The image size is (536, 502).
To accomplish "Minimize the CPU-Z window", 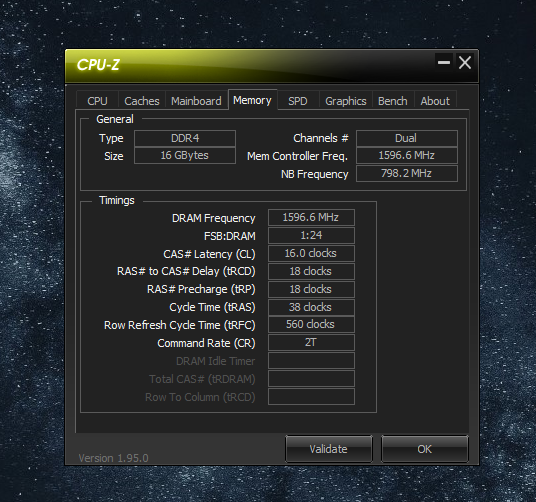I will coord(444,63).
